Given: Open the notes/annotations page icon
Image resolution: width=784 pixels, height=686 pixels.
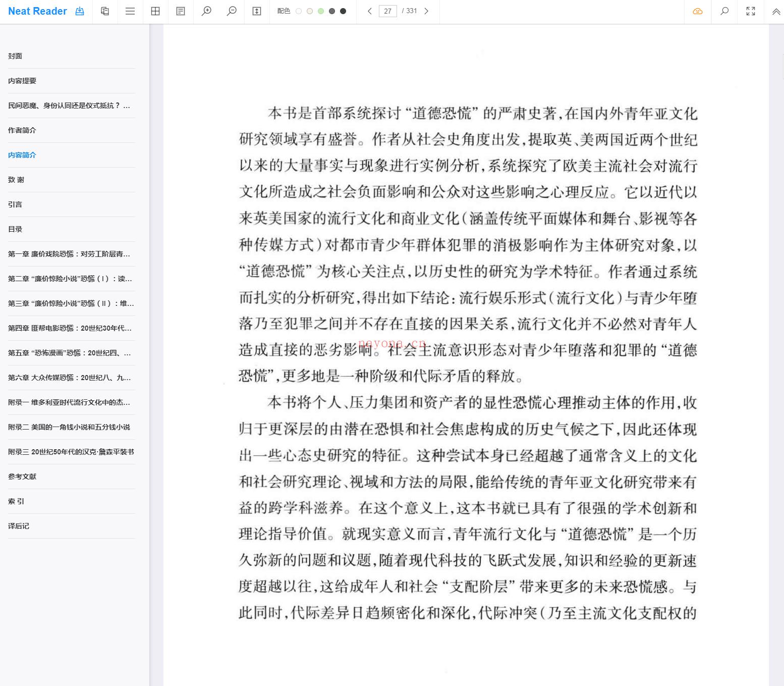Looking at the screenshot, I should pos(181,11).
